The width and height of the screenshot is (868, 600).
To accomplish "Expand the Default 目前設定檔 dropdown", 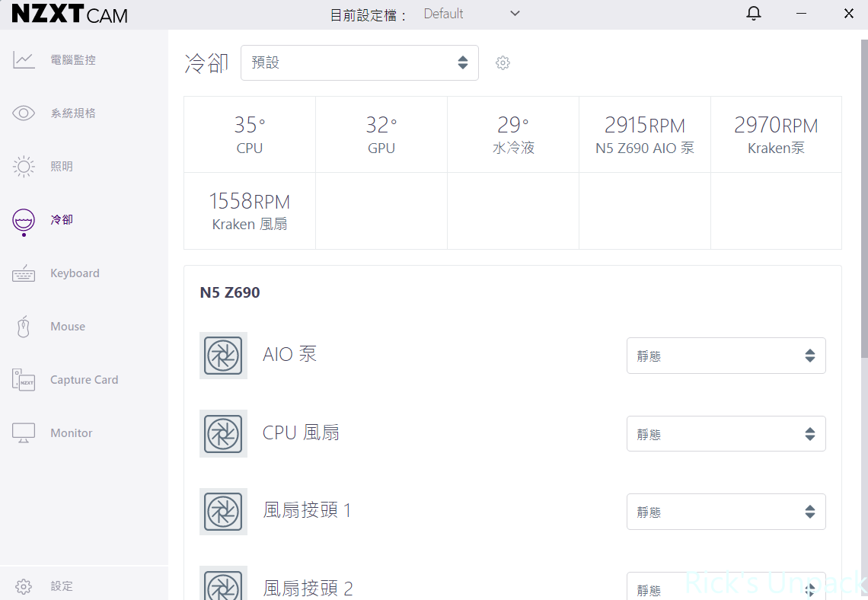I will pos(471,14).
